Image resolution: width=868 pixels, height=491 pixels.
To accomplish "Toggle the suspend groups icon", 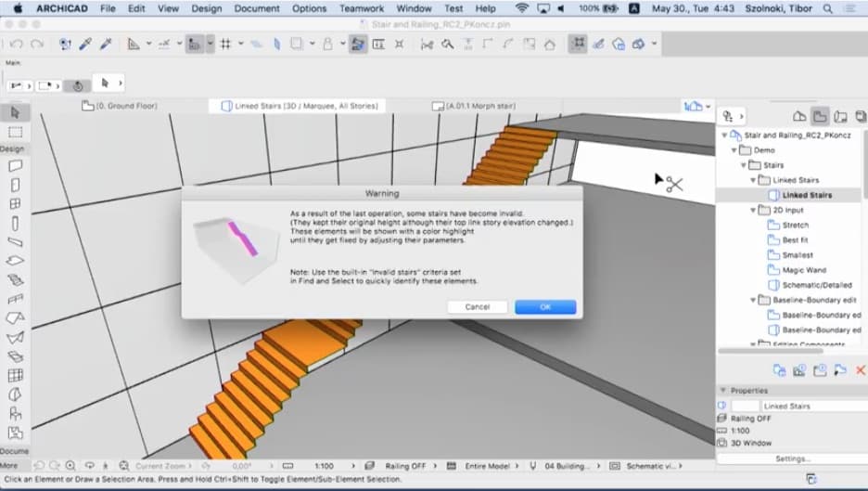I will pos(578,44).
